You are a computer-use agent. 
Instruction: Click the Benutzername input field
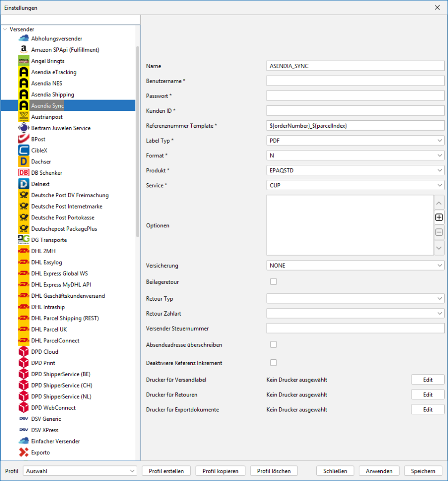pos(355,81)
